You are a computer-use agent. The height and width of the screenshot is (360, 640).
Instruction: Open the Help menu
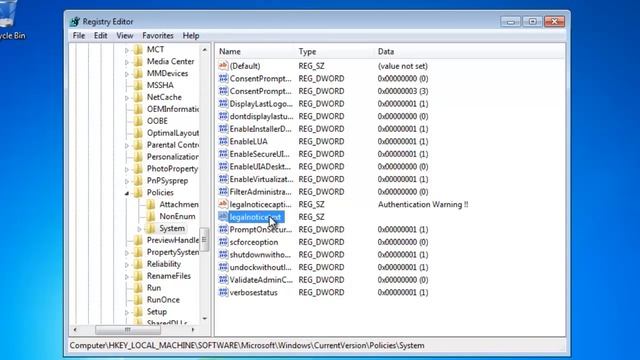point(191,36)
